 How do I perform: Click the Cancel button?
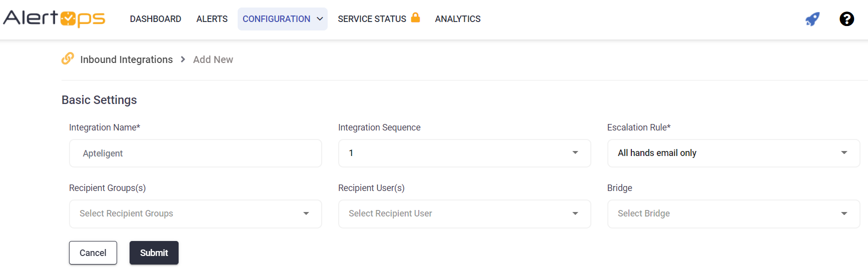pyautogui.click(x=93, y=252)
